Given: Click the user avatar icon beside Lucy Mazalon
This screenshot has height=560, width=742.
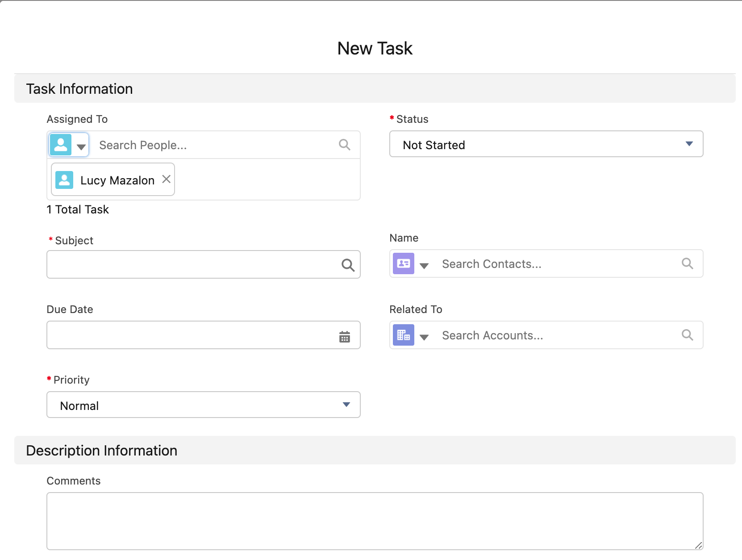Looking at the screenshot, I should (x=64, y=180).
